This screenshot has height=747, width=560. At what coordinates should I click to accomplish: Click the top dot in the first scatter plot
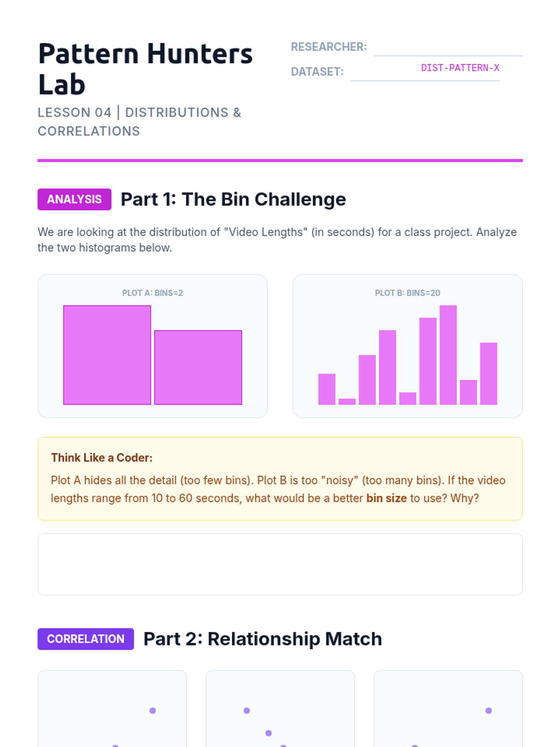click(153, 711)
